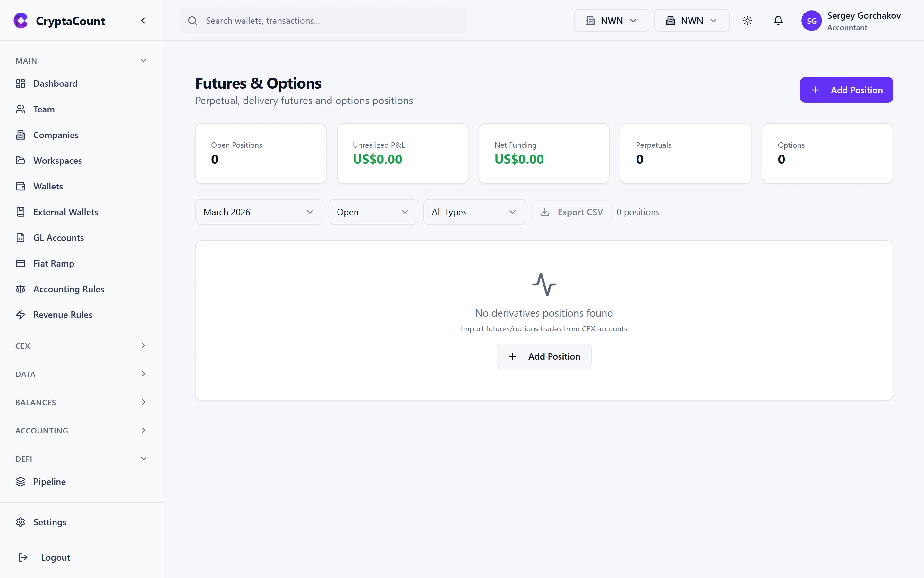The height and width of the screenshot is (578, 924).
Task: Open Accounting Rules
Action: [69, 289]
